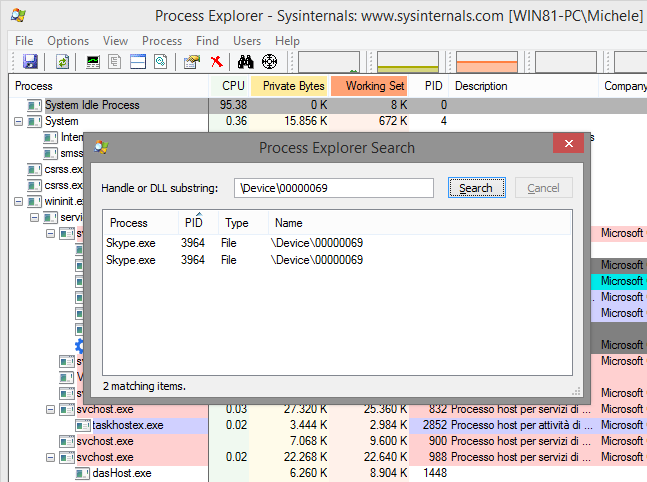Viewport: 647px width, 482px height.
Task: Select svchost.exe row with PID 900
Action: point(328,442)
